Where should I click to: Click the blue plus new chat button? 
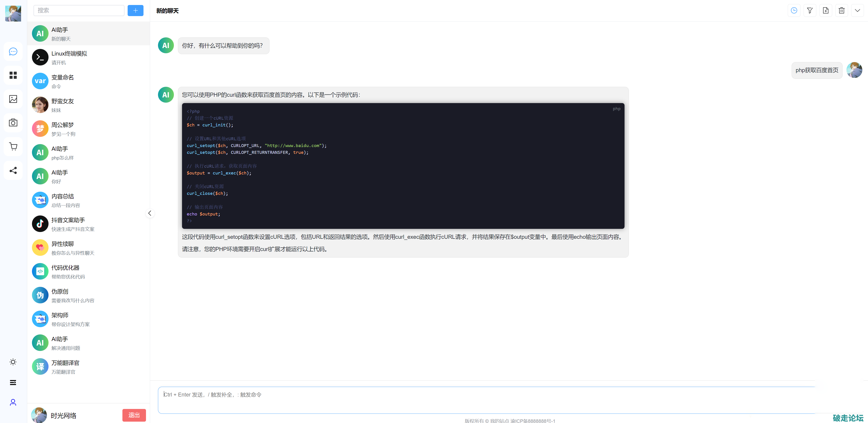pos(136,10)
